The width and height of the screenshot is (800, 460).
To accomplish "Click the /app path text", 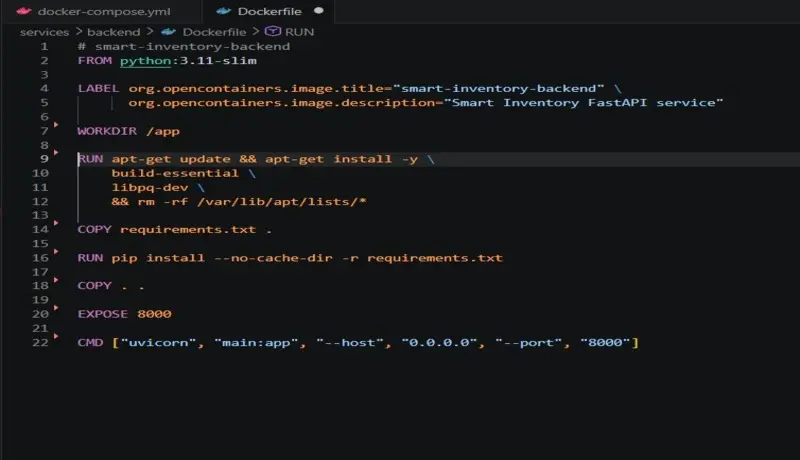I will [163, 132].
